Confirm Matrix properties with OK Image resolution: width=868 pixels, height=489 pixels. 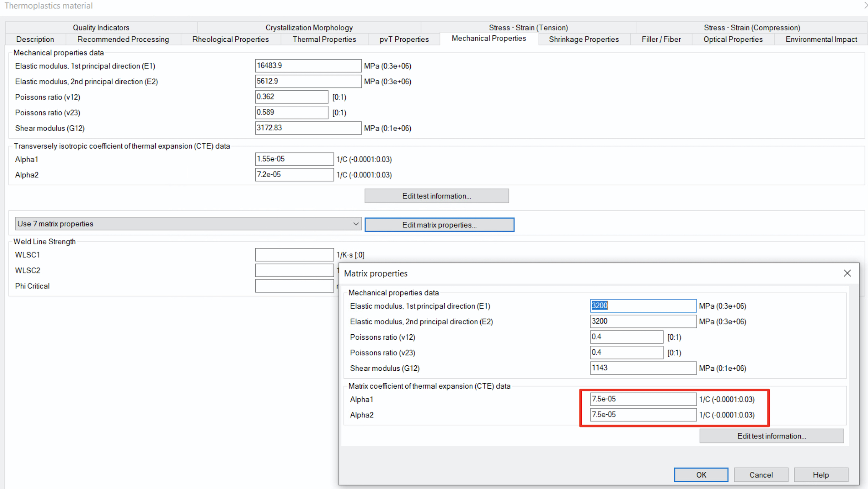point(701,475)
